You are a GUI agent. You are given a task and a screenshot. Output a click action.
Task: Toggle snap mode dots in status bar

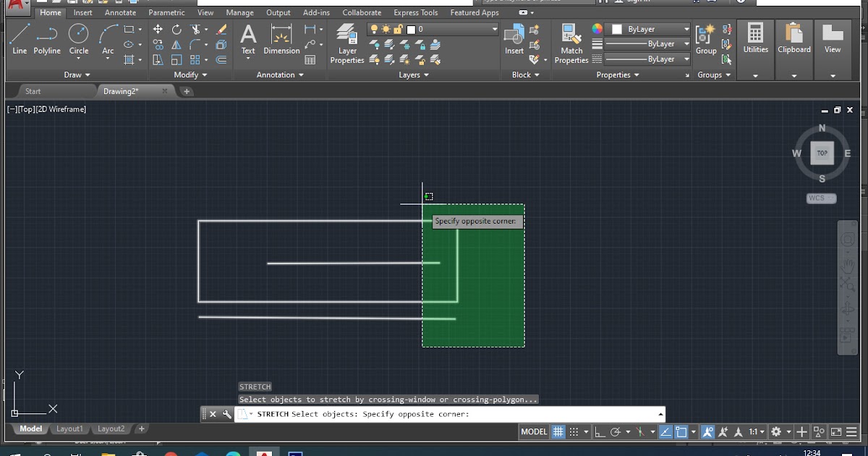[x=574, y=432]
